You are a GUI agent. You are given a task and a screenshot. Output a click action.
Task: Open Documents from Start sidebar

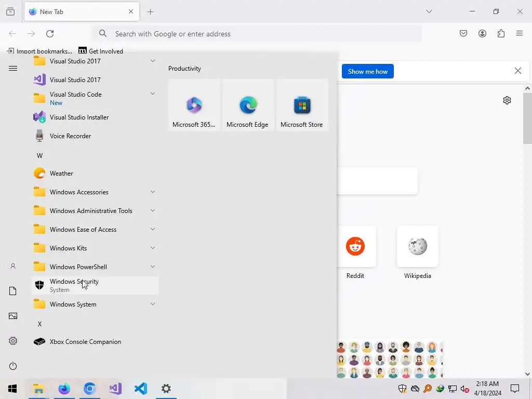[13, 291]
